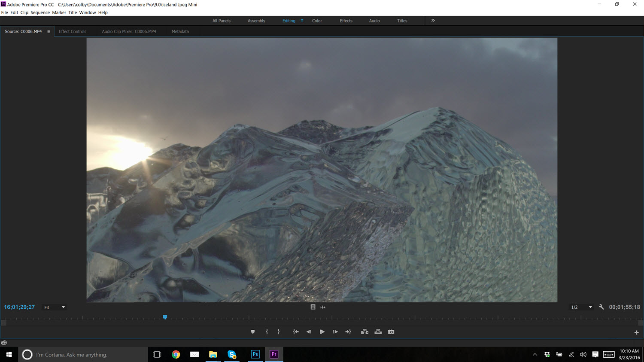Image resolution: width=644 pixels, height=362 pixels.
Task: Open Windows Start menu
Action: 9,355
